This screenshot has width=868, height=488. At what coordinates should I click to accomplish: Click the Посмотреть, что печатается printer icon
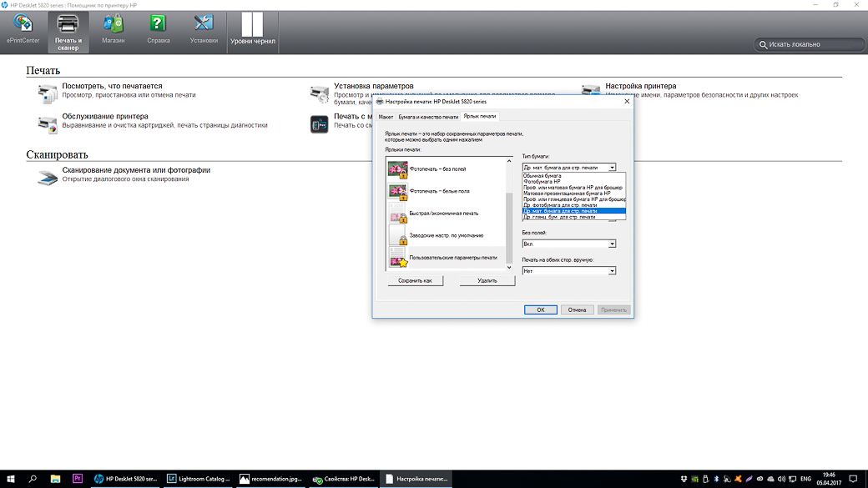(47, 93)
